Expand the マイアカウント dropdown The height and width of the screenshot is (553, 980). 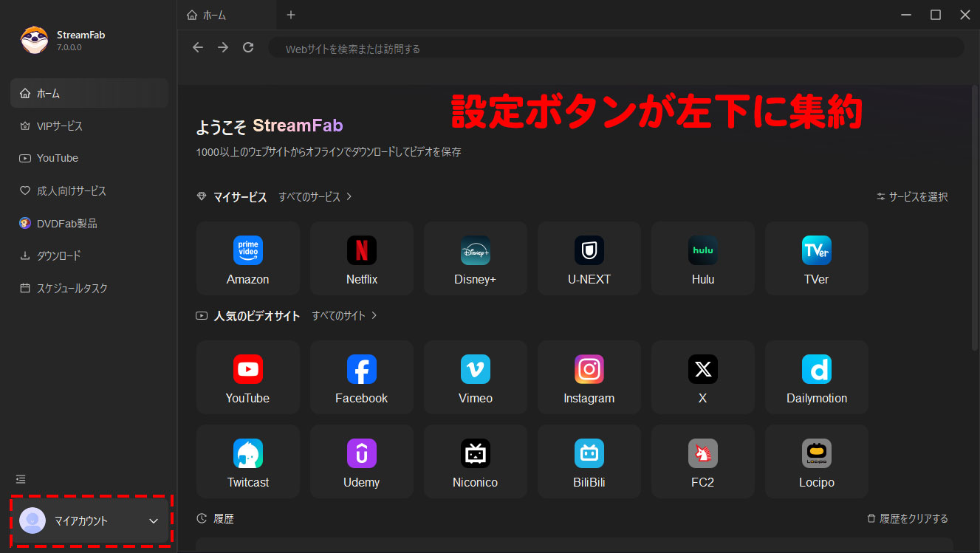click(x=154, y=521)
